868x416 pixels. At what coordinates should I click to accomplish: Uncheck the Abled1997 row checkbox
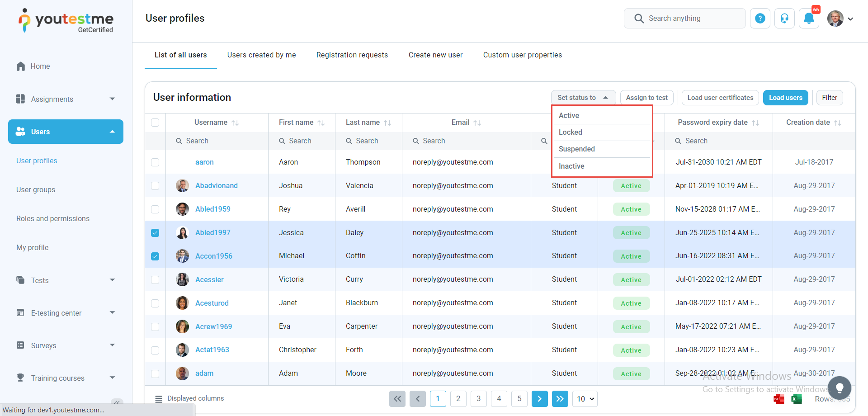155,233
